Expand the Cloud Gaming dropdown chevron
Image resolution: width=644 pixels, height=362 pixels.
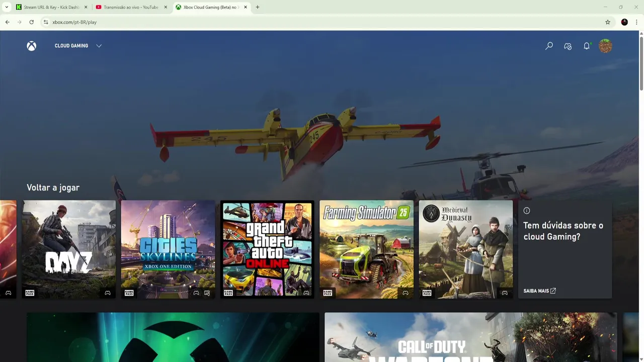[99, 46]
